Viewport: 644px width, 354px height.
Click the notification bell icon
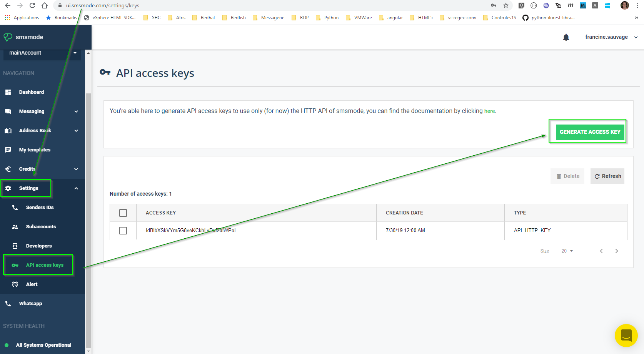pos(566,37)
